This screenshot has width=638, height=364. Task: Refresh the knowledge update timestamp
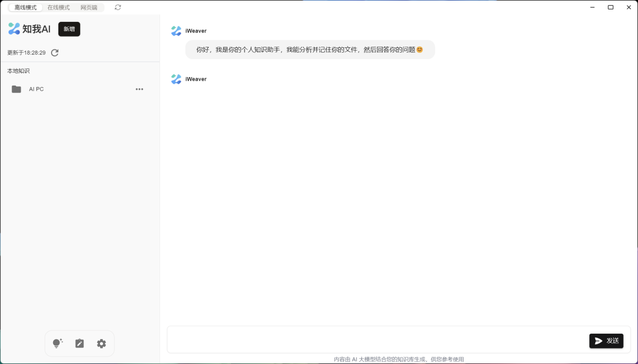55,53
